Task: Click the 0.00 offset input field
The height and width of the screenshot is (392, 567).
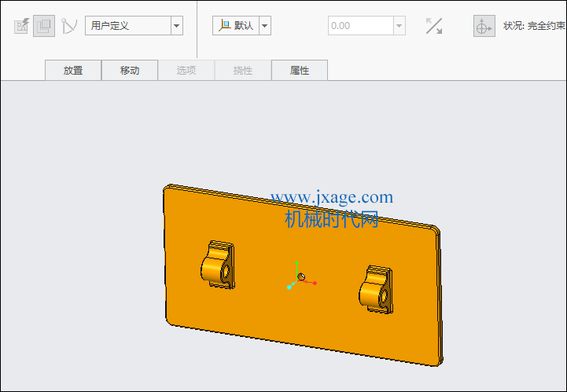Action: [x=361, y=26]
